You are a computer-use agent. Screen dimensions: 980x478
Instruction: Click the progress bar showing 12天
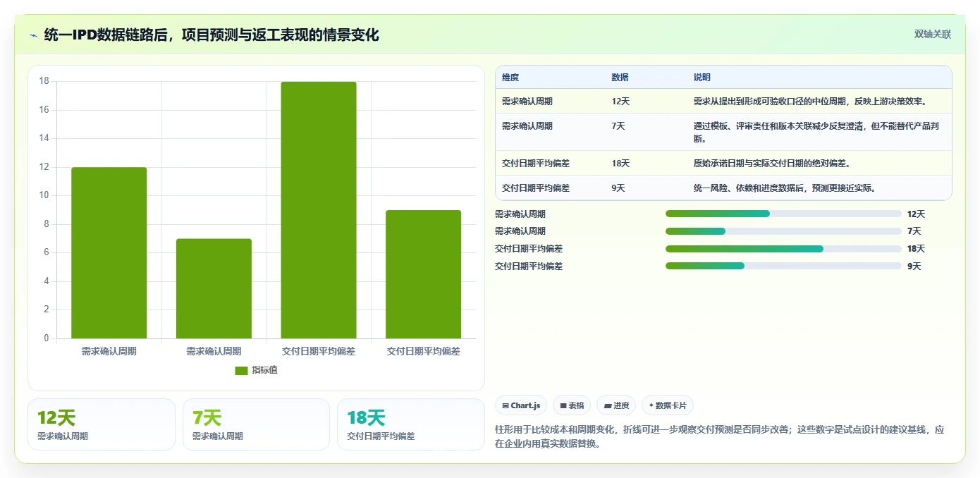783,214
